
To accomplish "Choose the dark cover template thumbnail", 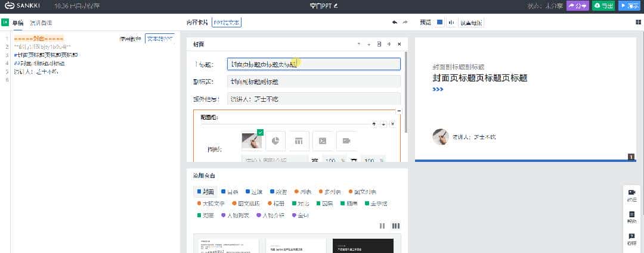I will click(363, 246).
